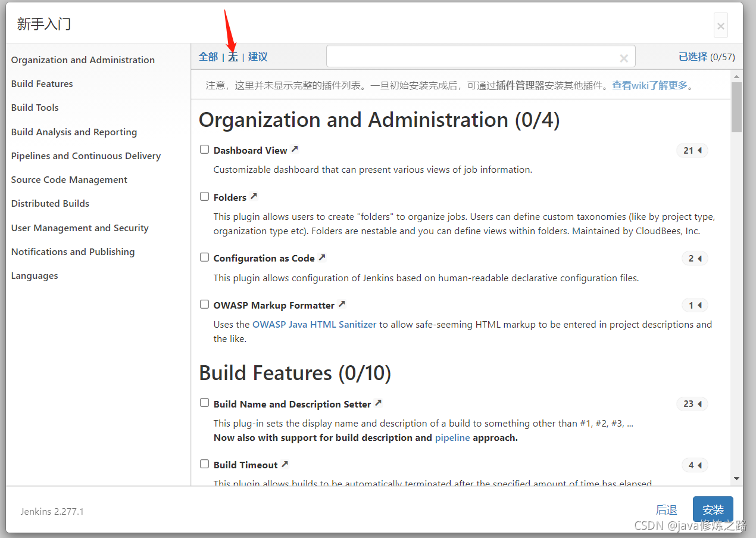Click Build Timeout plugin name
756x538 pixels.
[x=246, y=465]
